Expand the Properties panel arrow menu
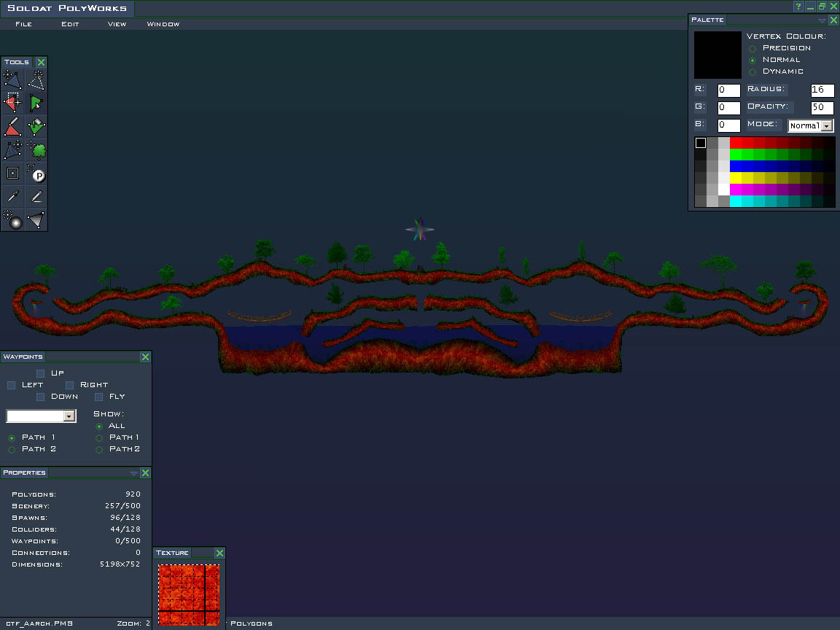 tap(133, 473)
